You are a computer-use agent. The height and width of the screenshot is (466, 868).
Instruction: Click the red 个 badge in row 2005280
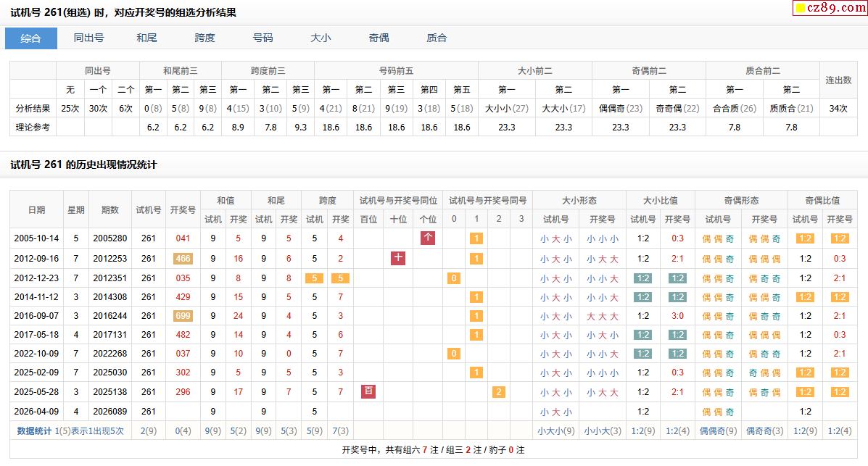(x=428, y=238)
